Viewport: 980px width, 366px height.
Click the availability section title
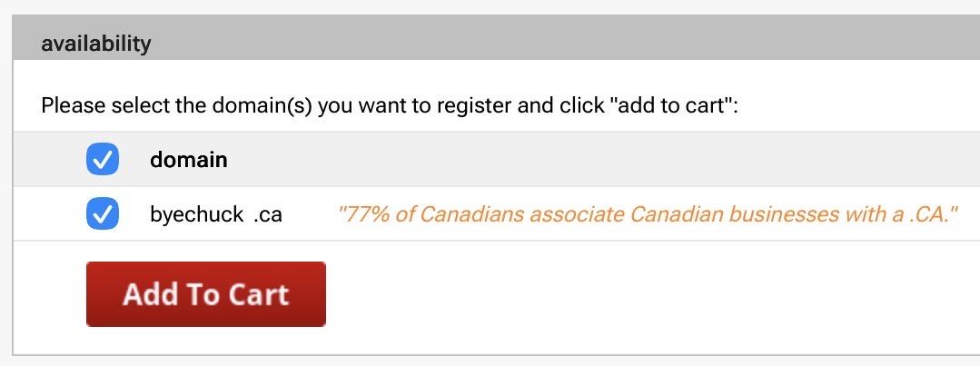95,43
